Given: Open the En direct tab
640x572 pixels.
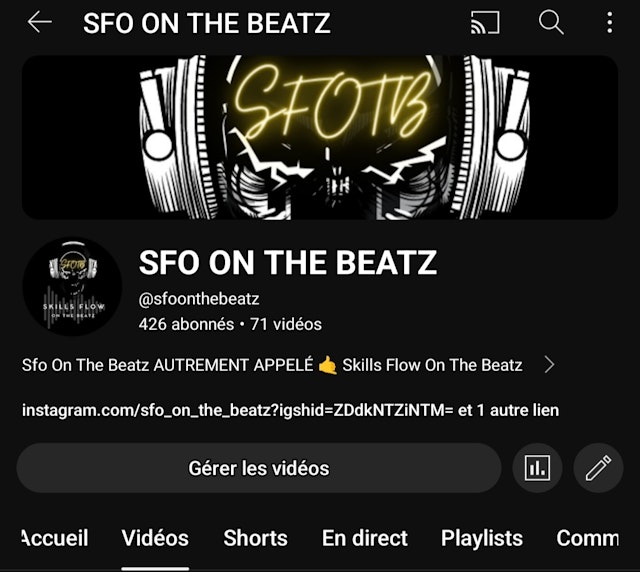Looking at the screenshot, I should coord(364,538).
